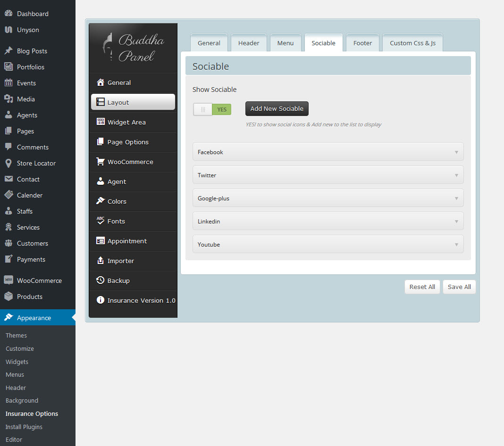
Task: Click the shopping cart icon in Buddha Panel
Action: [x=101, y=162]
